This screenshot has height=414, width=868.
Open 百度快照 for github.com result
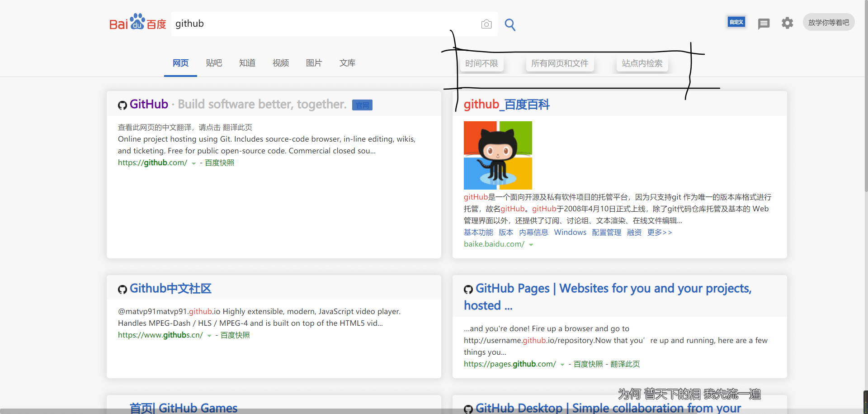point(220,163)
